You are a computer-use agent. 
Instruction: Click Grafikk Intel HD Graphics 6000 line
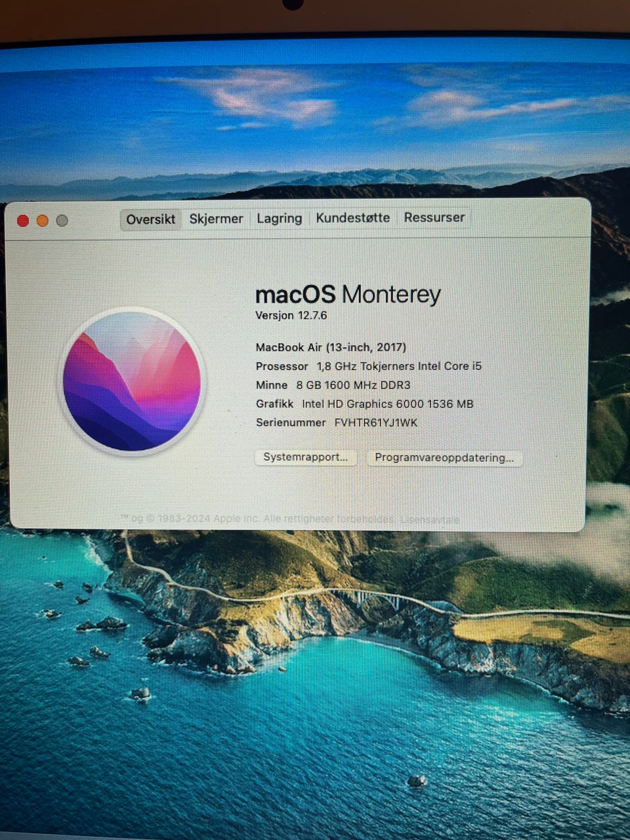point(364,404)
